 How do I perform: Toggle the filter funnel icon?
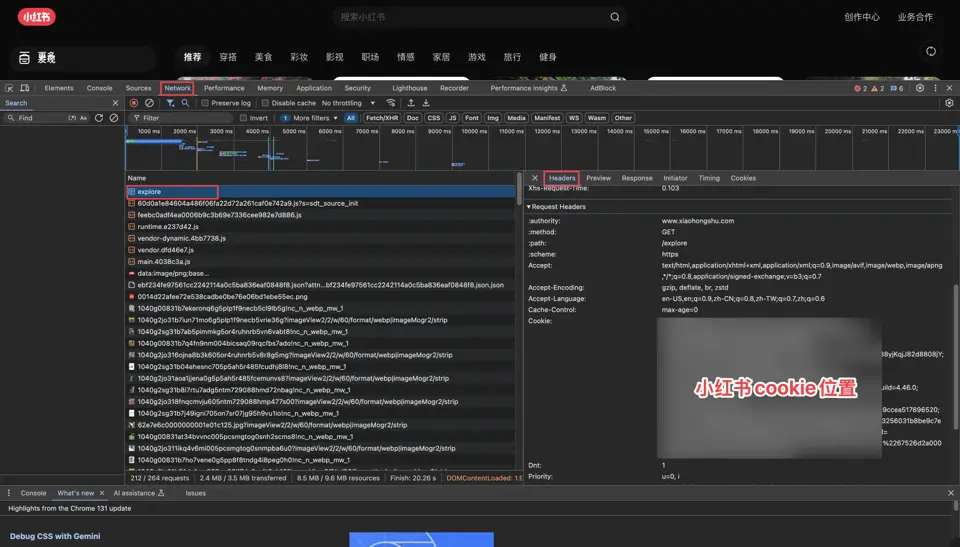click(170, 103)
